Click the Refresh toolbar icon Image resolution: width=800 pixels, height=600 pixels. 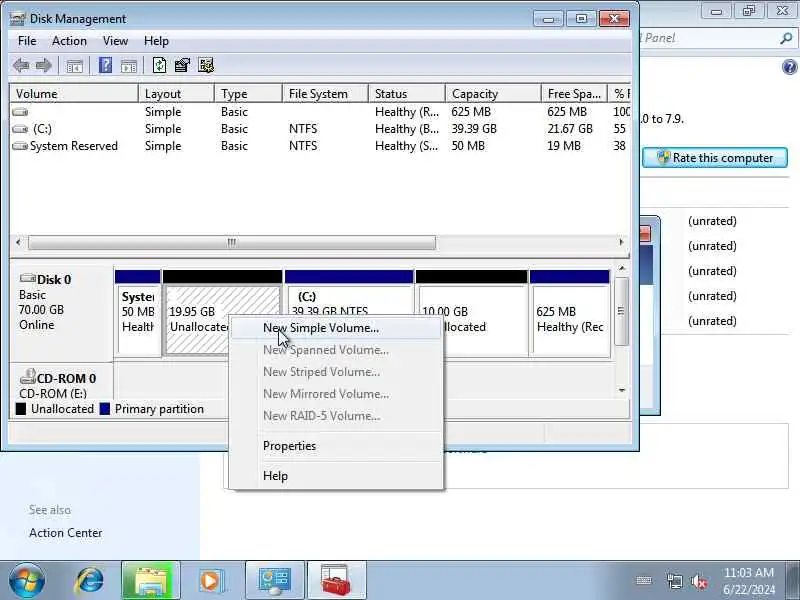pyautogui.click(x=160, y=65)
